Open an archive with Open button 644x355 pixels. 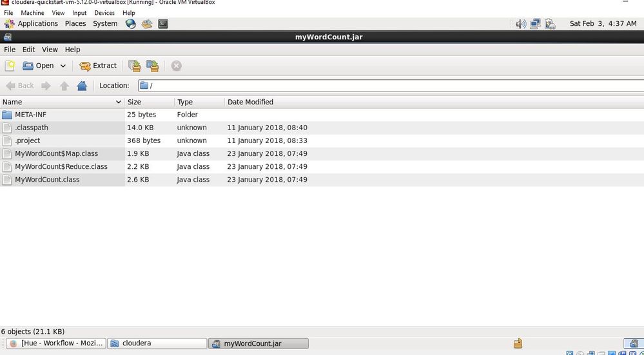click(x=38, y=66)
